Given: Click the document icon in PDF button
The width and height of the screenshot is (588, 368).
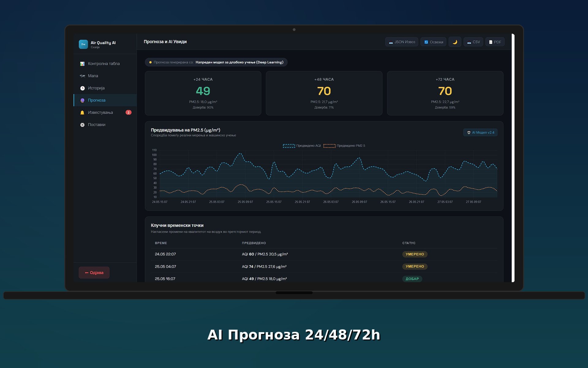Looking at the screenshot, I should click(491, 42).
